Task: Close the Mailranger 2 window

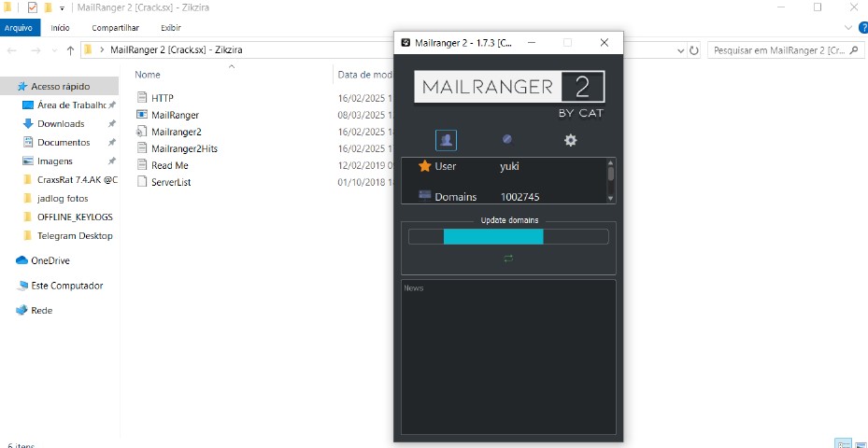Action: (605, 43)
